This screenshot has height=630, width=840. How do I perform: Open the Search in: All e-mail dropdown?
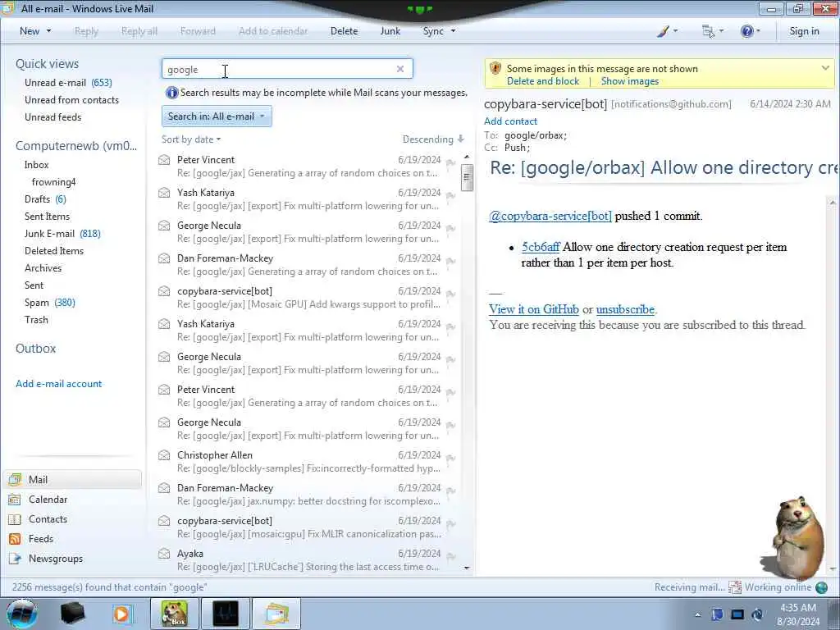click(217, 116)
